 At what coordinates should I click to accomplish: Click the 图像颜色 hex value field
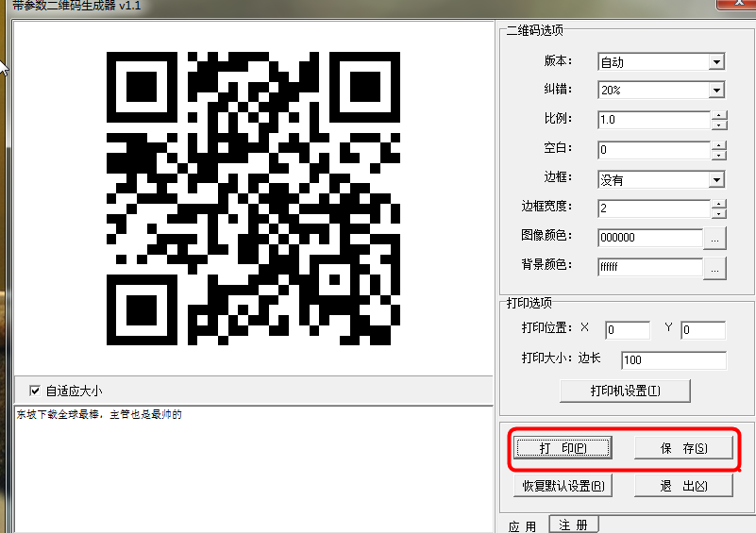tap(650, 238)
